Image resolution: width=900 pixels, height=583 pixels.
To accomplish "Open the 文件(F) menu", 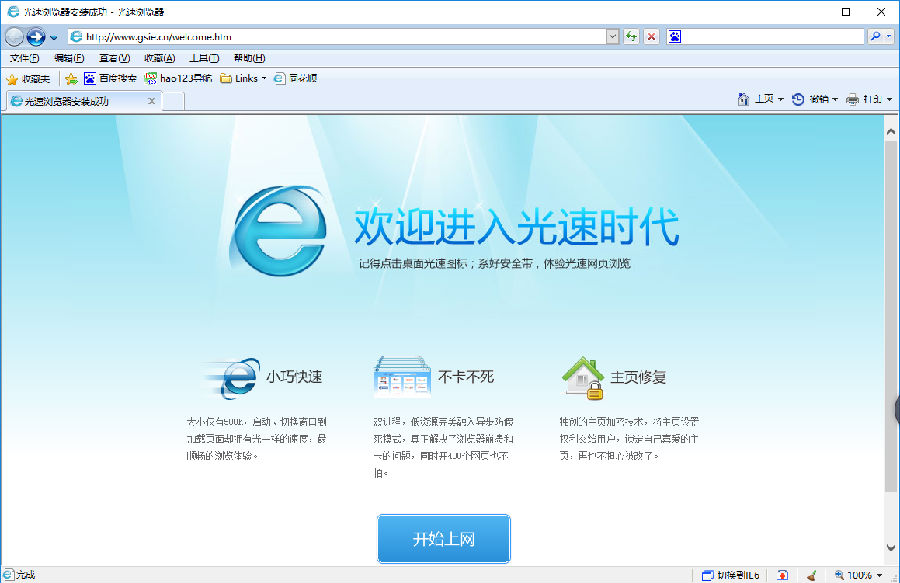I will coord(25,58).
